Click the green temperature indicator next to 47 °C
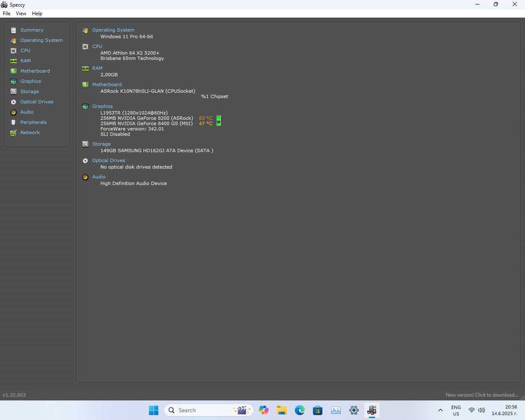Screen dimensions: 525x420 point(218,123)
